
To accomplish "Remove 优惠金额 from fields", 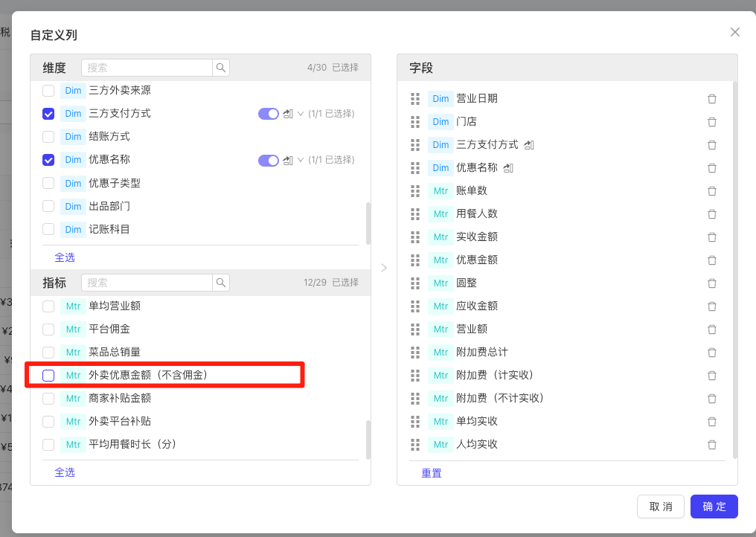I will (711, 260).
